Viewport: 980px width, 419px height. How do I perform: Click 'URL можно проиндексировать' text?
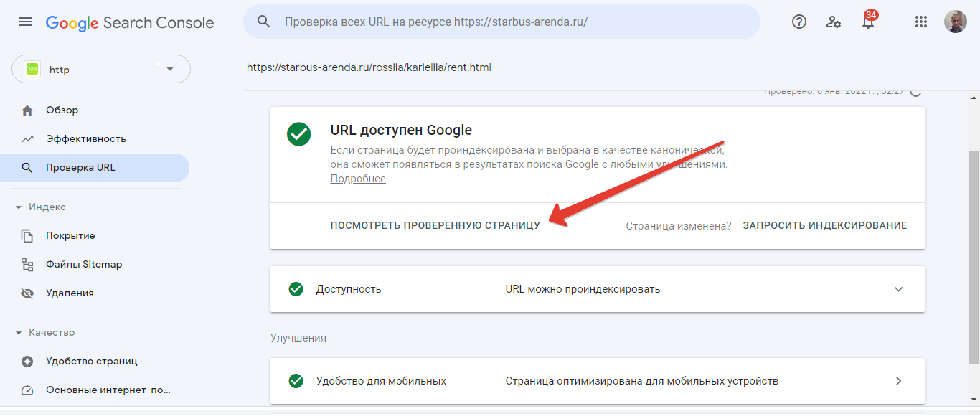click(583, 289)
